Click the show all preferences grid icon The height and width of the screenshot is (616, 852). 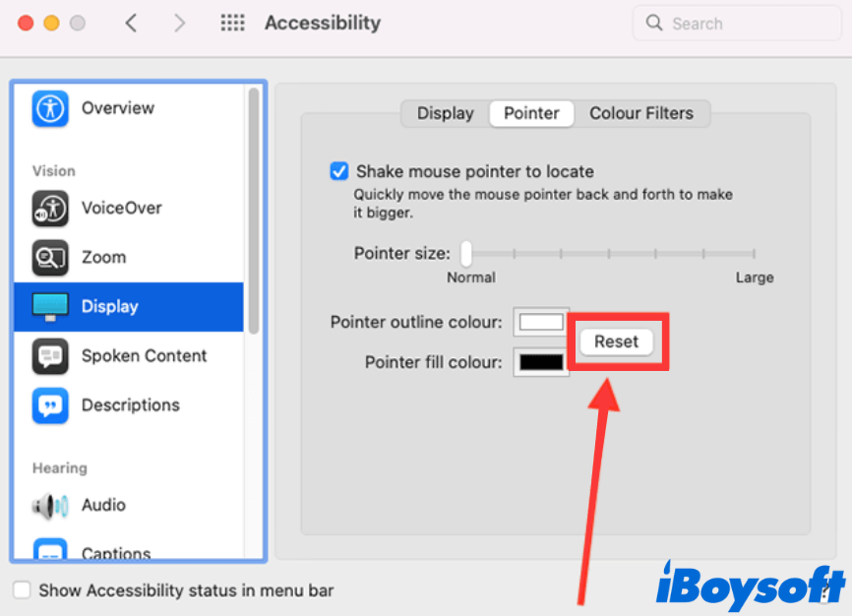coord(232,24)
